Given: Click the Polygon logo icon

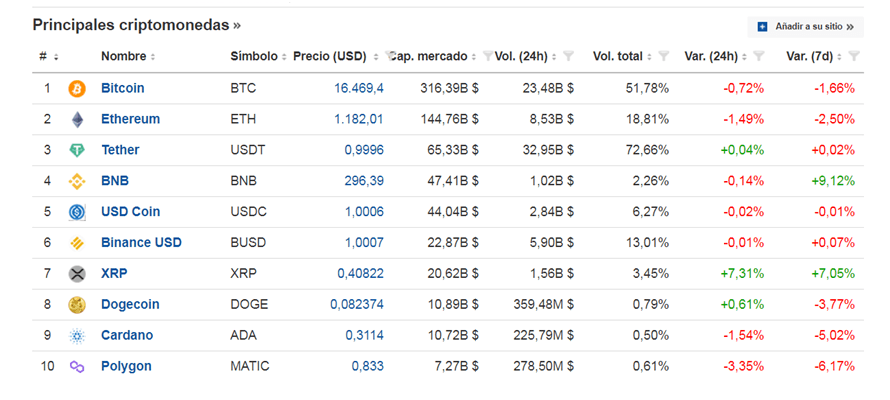Looking at the screenshot, I should tap(77, 367).
